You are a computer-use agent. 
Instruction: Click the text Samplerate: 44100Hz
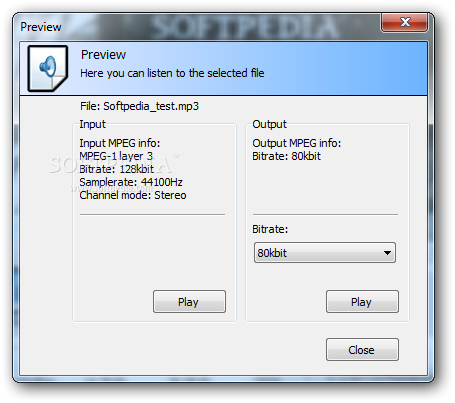pyautogui.click(x=131, y=182)
